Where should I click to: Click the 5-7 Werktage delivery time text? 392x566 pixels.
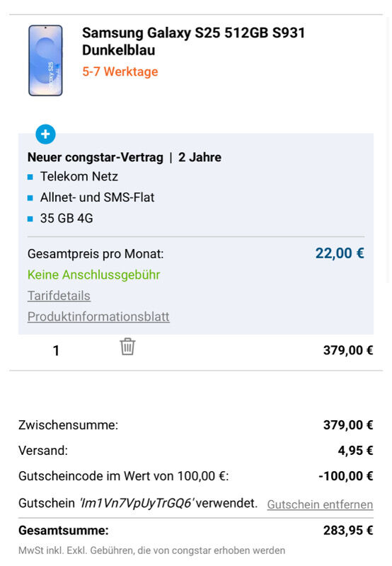pos(120,71)
